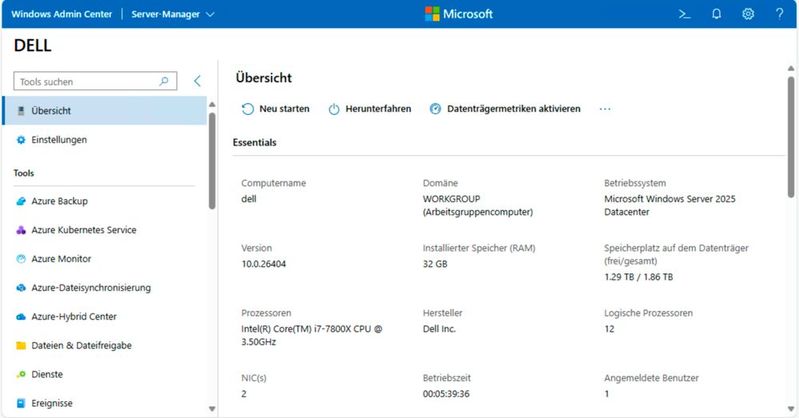The image size is (799, 418).
Task: Click the Azure-Hybrid Center cloud icon
Action: [x=21, y=317]
